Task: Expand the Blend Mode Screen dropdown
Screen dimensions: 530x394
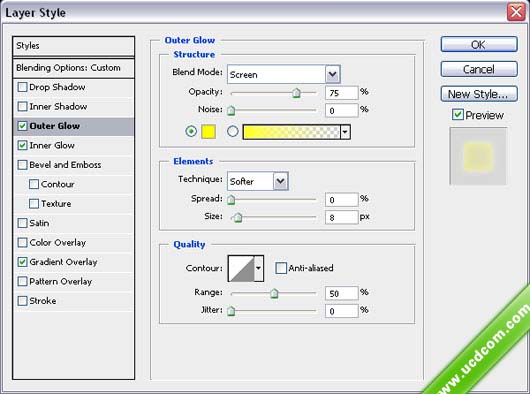Action: point(283,74)
